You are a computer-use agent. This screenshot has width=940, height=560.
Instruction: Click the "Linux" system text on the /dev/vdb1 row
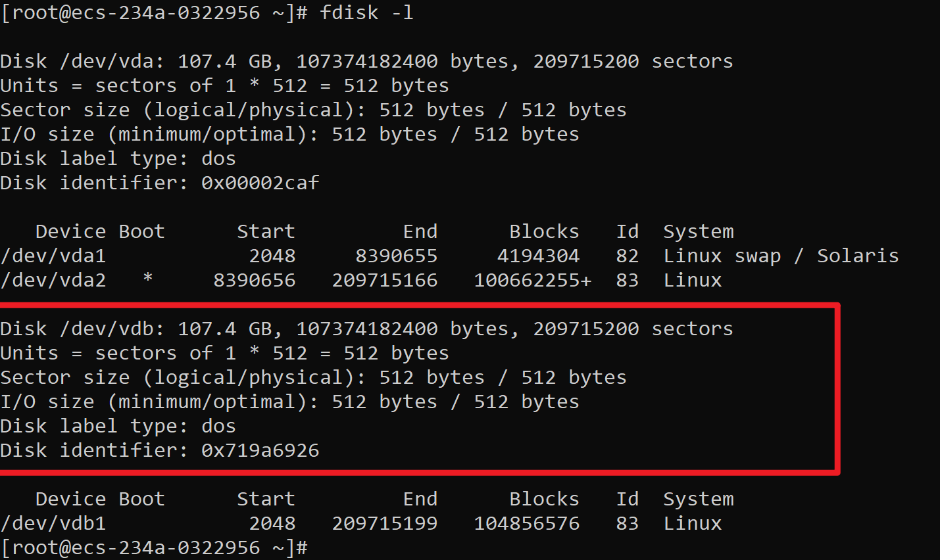click(693, 523)
